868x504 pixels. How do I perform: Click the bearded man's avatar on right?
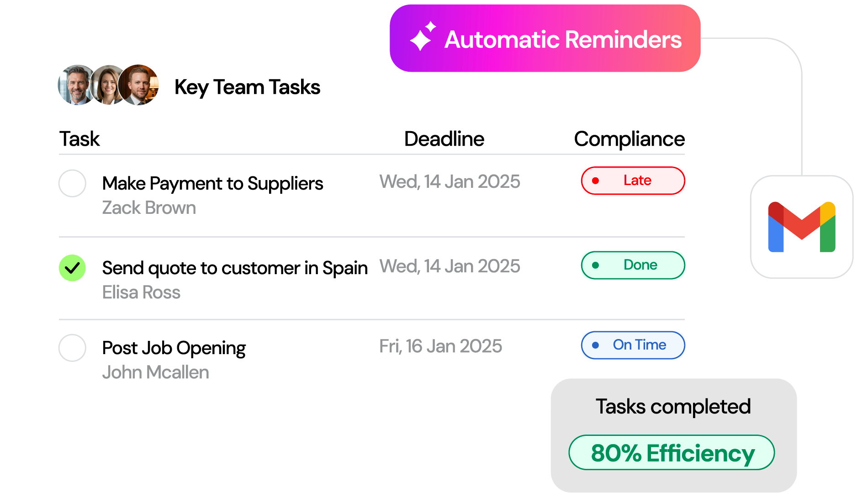[139, 85]
